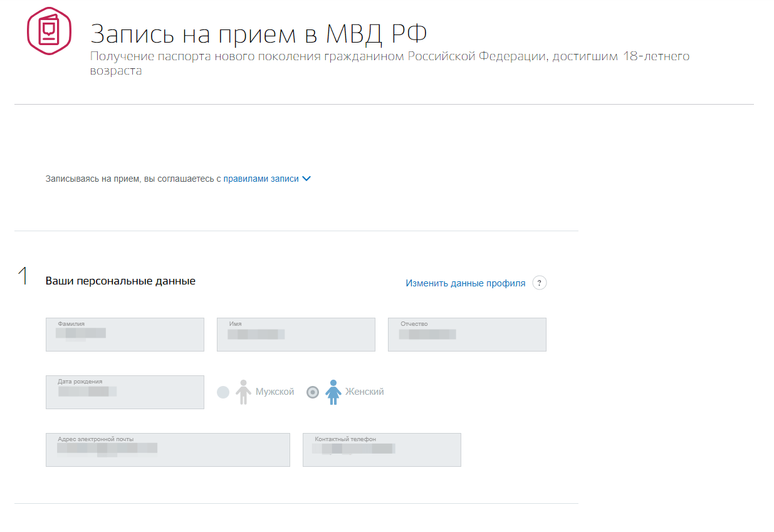Focus the Дата рождения field
Image resolution: width=774 pixels, height=532 pixels.
125,392
